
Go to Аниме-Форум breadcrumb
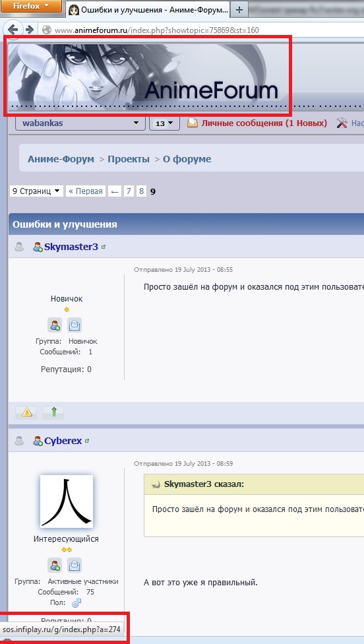pyautogui.click(x=61, y=159)
